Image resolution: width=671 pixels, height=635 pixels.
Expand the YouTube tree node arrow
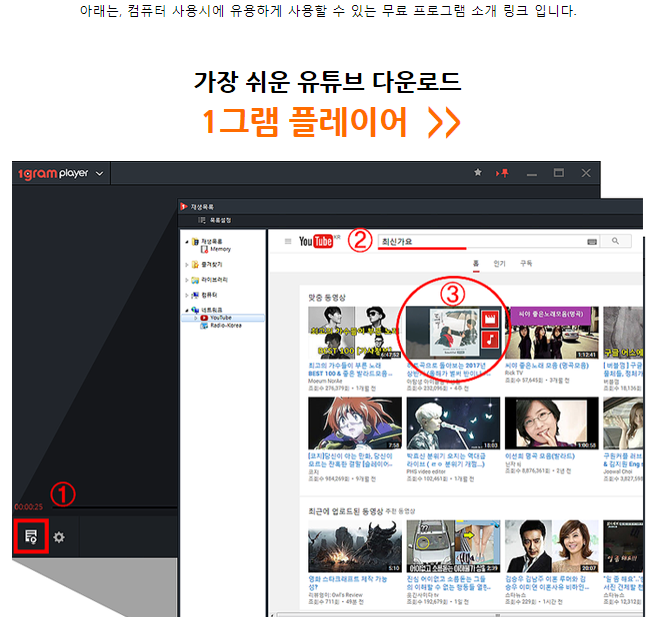[x=196, y=318]
